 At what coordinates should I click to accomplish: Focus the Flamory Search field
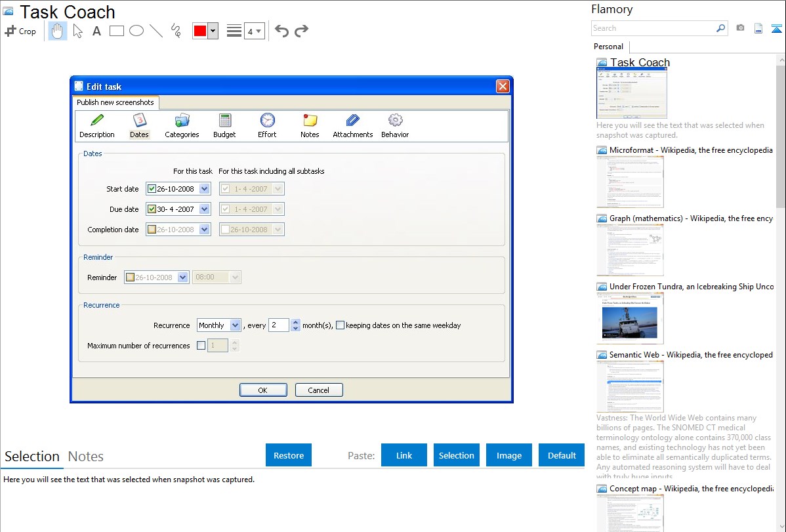point(653,28)
